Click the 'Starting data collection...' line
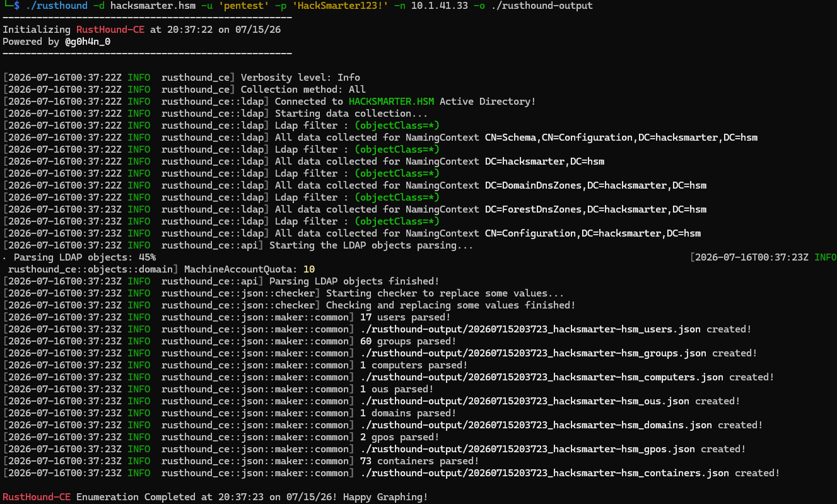 point(351,114)
